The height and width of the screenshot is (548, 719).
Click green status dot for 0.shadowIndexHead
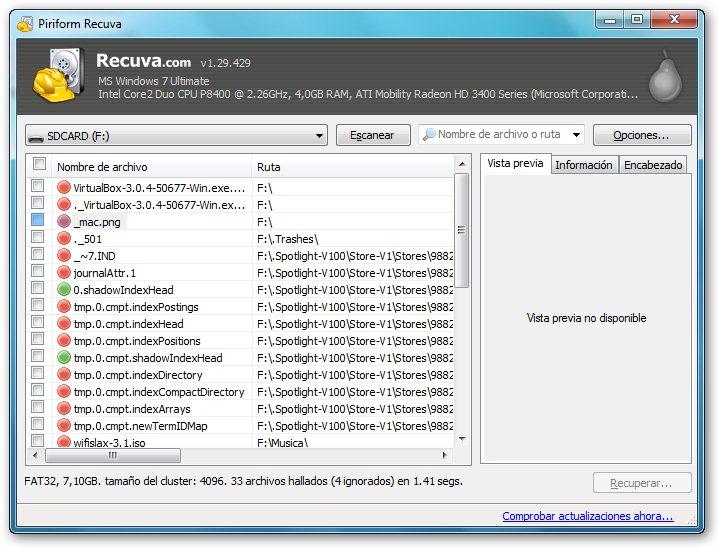point(64,289)
